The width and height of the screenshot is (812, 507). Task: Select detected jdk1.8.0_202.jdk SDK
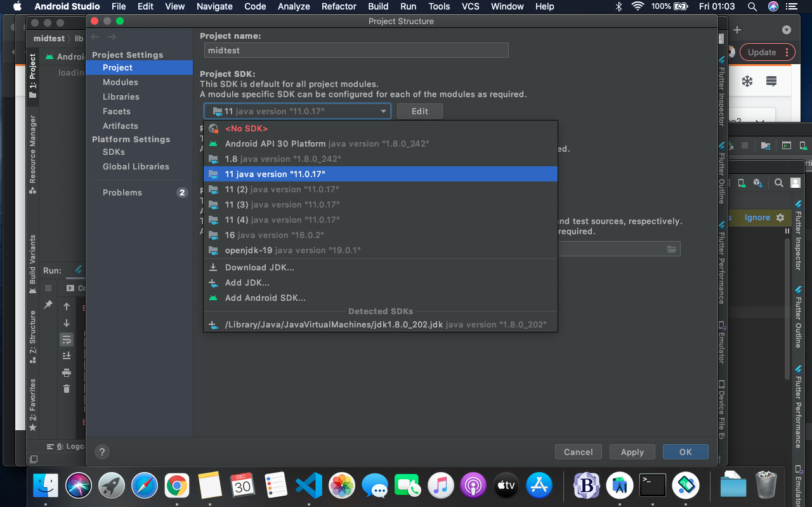[380, 324]
